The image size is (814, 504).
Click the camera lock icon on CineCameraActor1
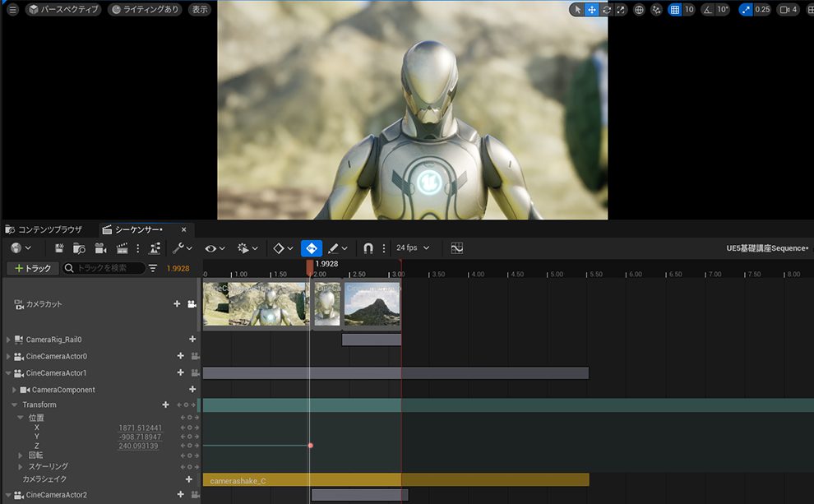(195, 373)
